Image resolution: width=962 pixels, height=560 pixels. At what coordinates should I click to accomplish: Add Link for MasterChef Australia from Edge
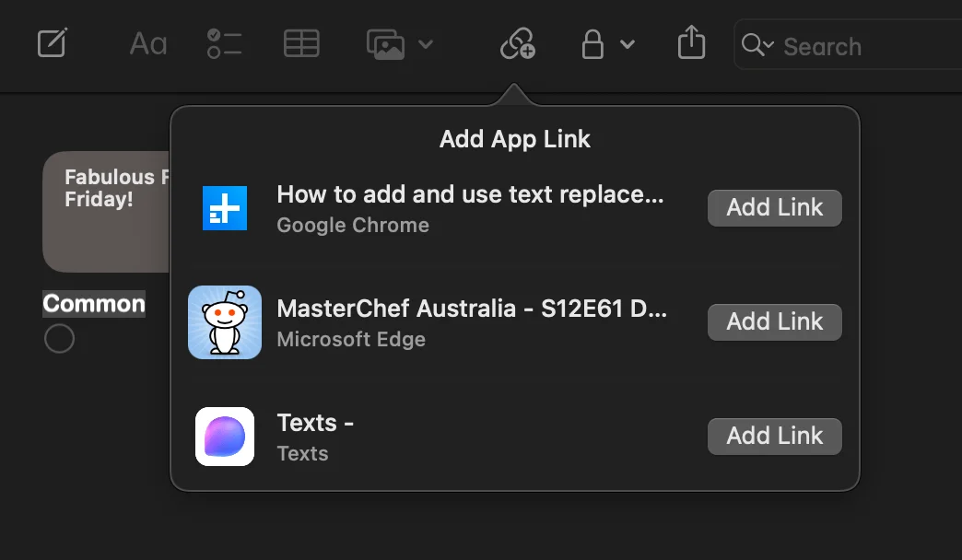pos(774,322)
